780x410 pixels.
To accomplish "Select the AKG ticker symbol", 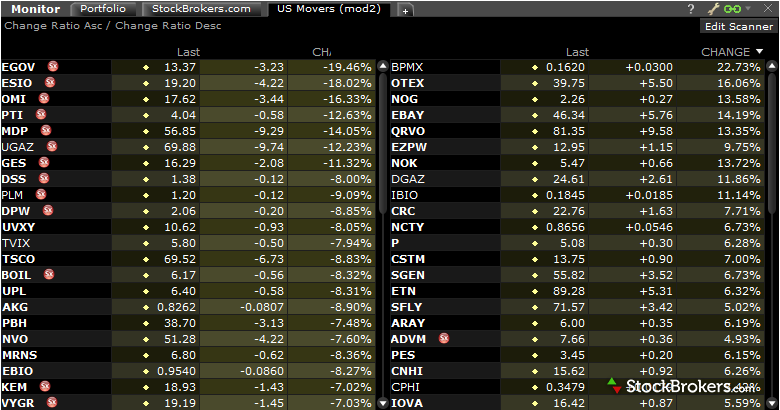I will [15, 307].
